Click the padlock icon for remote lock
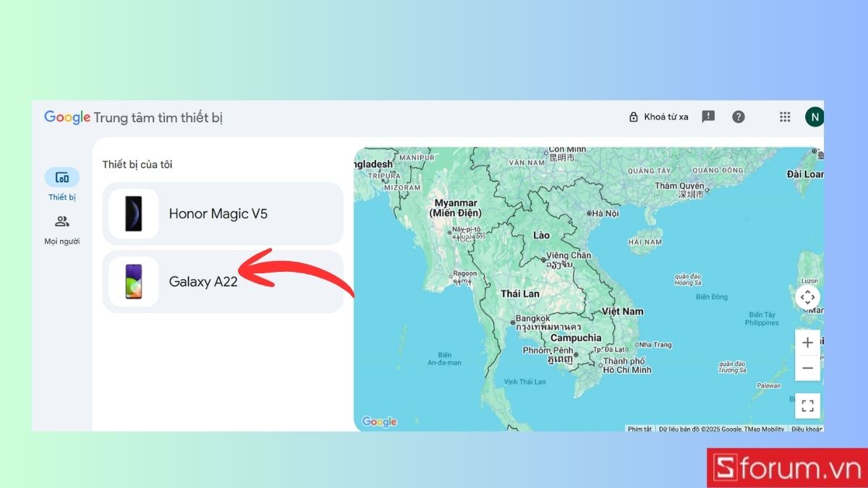The image size is (868, 488). 634,116
